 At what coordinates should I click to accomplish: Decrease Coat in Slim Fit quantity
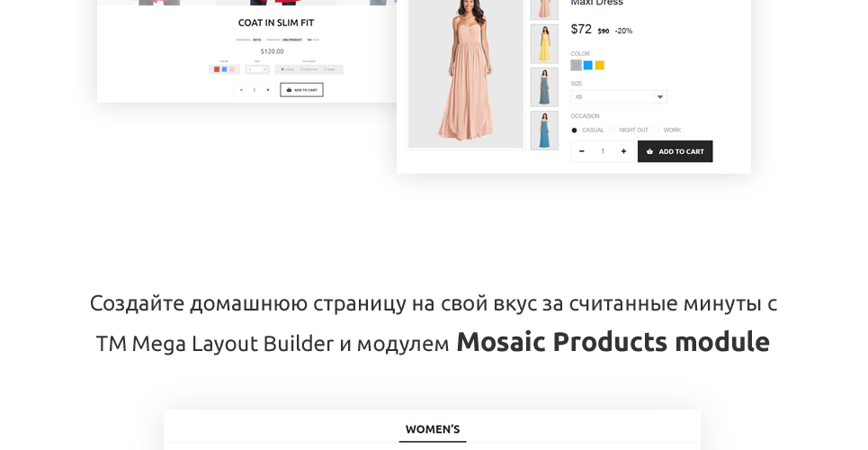click(241, 90)
